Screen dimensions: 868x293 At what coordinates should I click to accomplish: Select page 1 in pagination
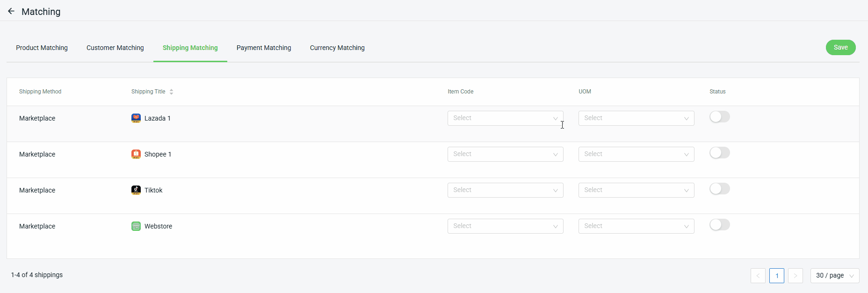point(776,276)
